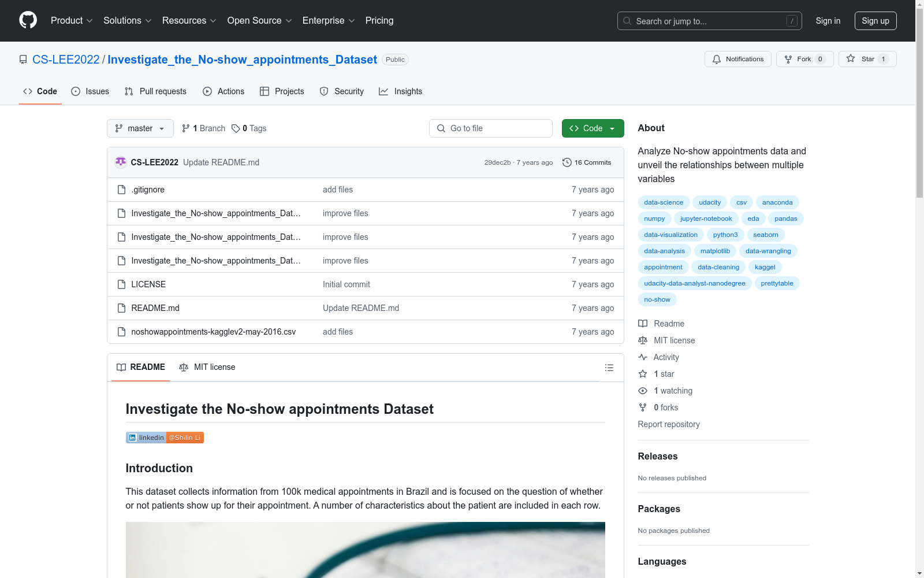Open the Packages heading link
Screen dimensions: 924x578
(659, 509)
